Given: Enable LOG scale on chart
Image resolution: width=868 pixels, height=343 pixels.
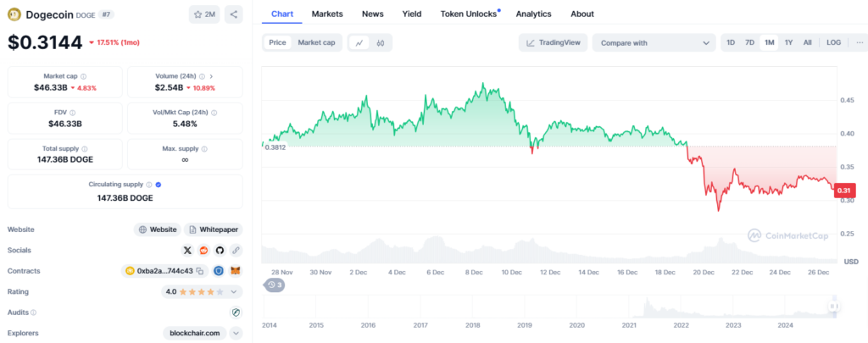Looking at the screenshot, I should [x=833, y=43].
